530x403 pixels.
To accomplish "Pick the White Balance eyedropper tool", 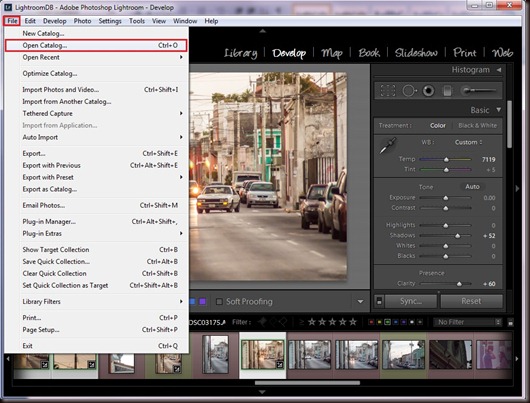I will click(387, 146).
